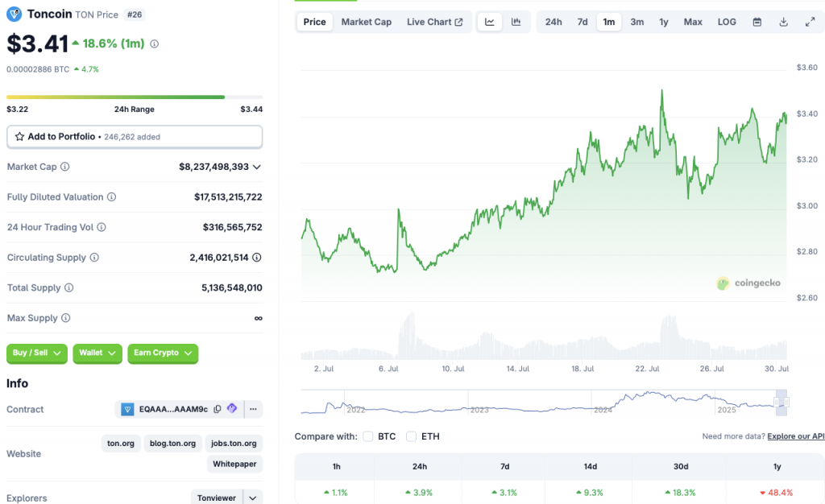
Task: Expand the Explorers dropdown arrow
Action: [253, 498]
